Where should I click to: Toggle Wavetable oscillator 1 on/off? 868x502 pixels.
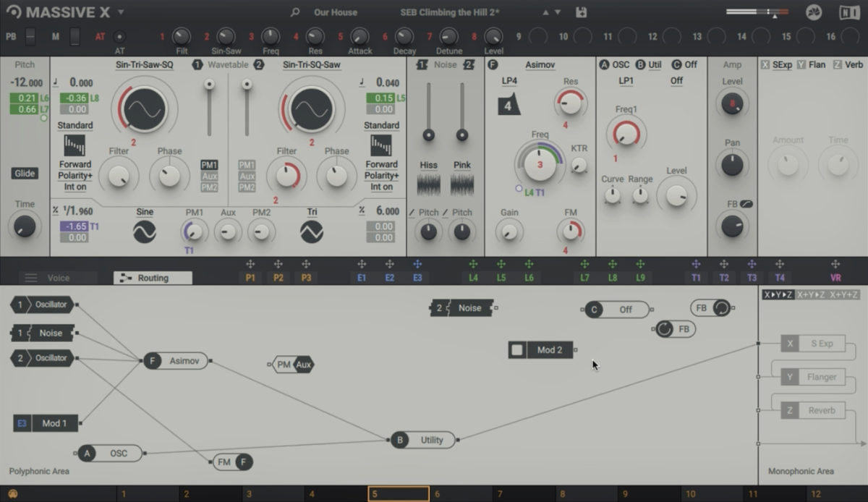[197, 65]
